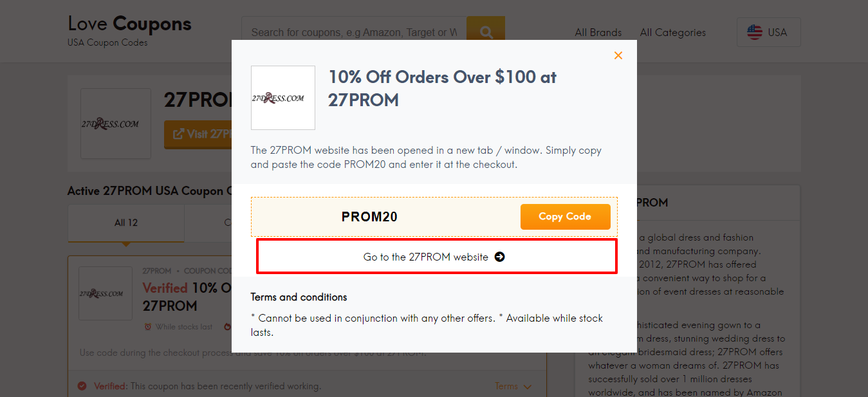Select the All 12 tab
Screen dimensions: 868x397
click(x=126, y=223)
